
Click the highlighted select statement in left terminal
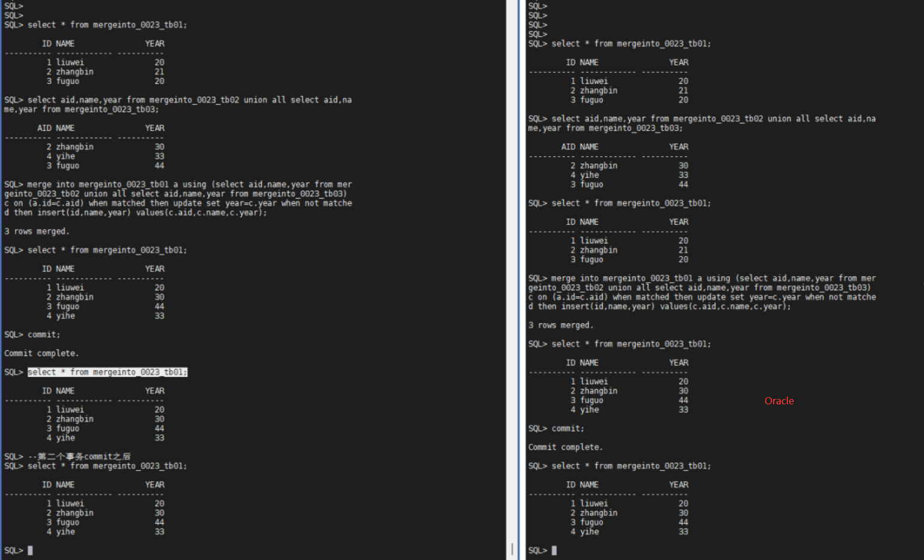107,372
